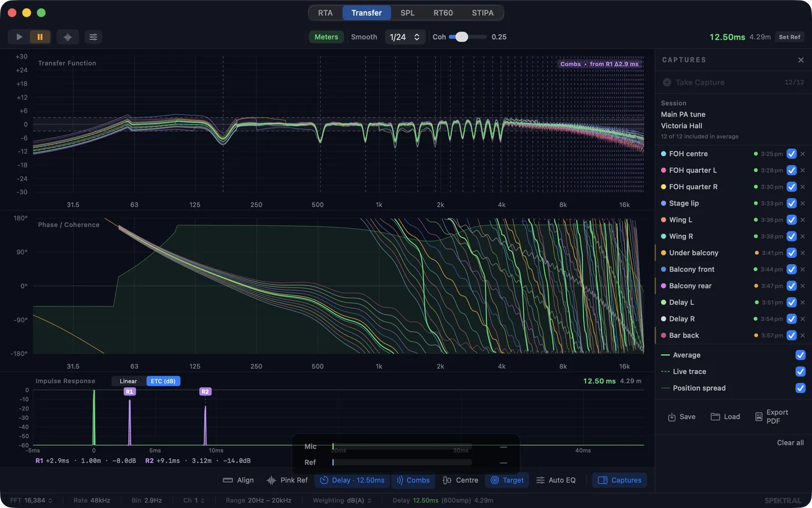
Task: Toggle the Average trace checkbox
Action: [800, 355]
